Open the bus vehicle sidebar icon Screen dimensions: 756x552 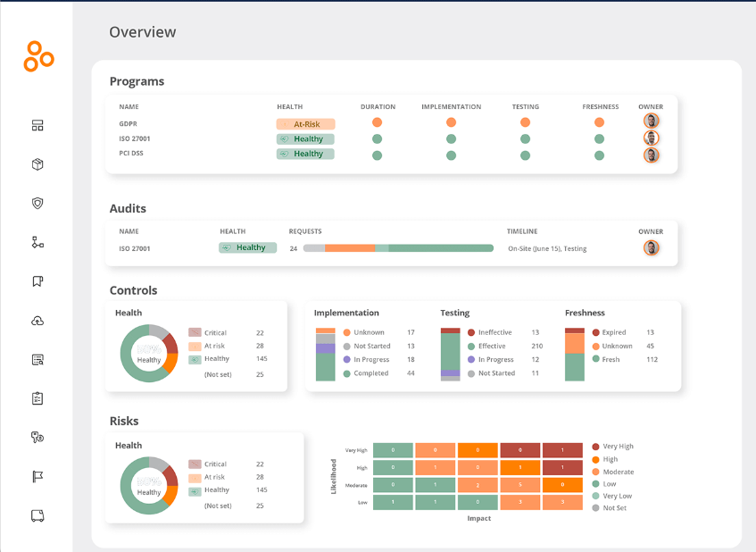(37, 515)
